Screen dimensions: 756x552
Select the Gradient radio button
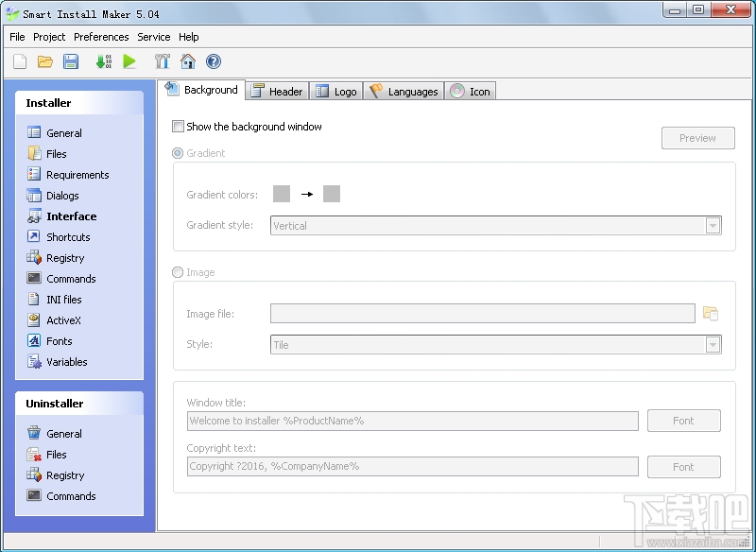pos(178,153)
